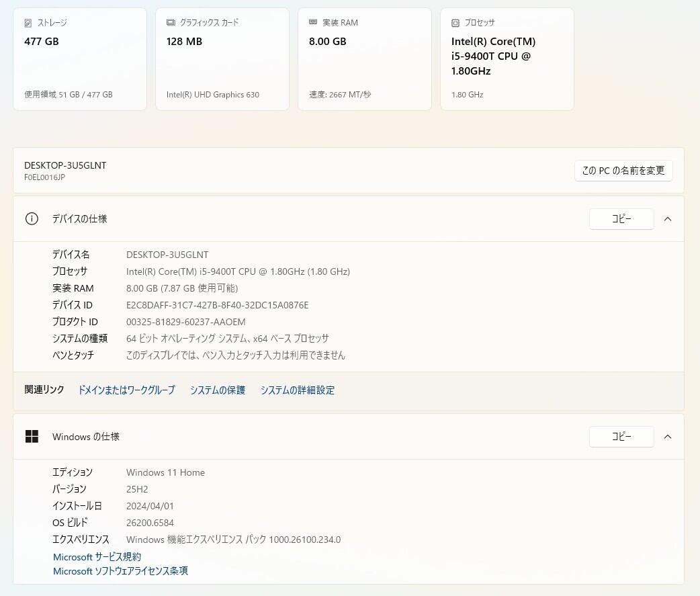Click the processor chip icon
Screen dimensions: 700x596
click(455, 23)
